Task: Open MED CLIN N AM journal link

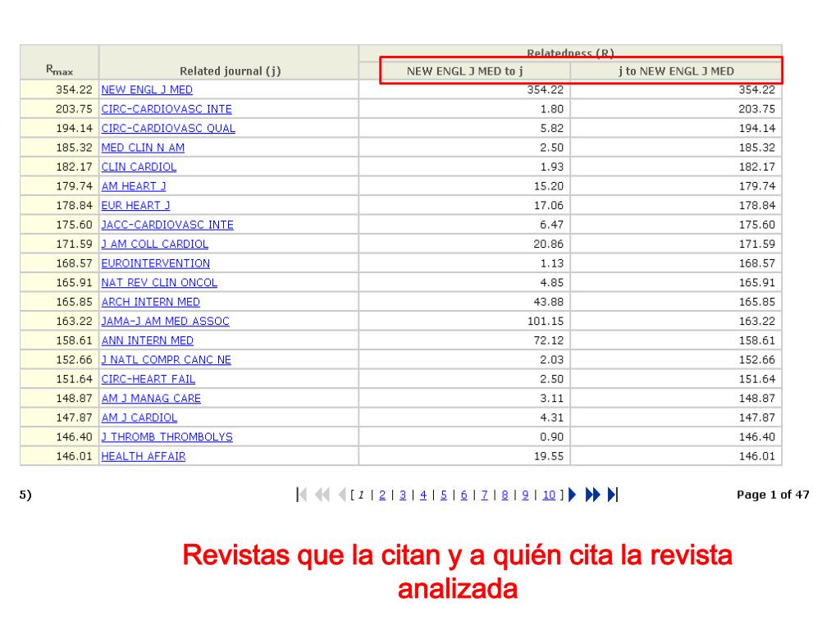Action: (x=143, y=148)
